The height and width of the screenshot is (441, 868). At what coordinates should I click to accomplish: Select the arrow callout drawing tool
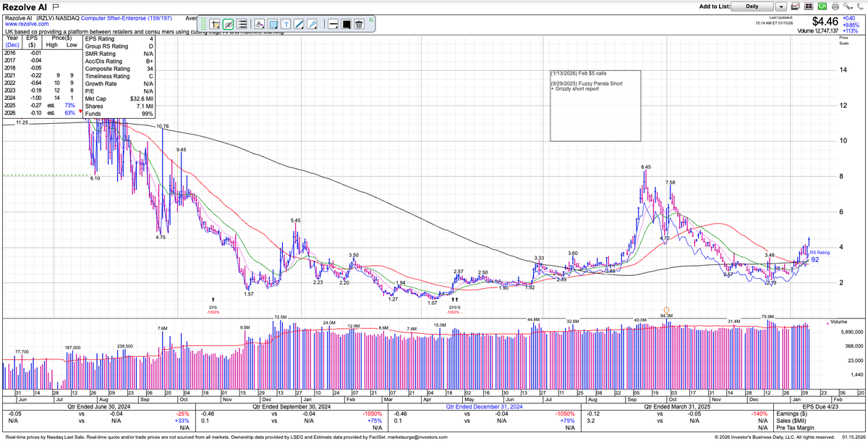(313, 23)
